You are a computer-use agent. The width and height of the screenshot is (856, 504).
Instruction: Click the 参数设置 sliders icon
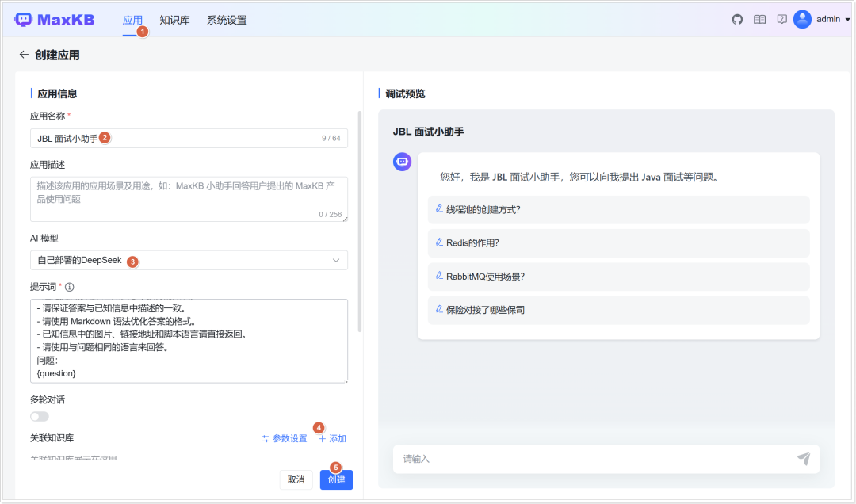coord(266,438)
